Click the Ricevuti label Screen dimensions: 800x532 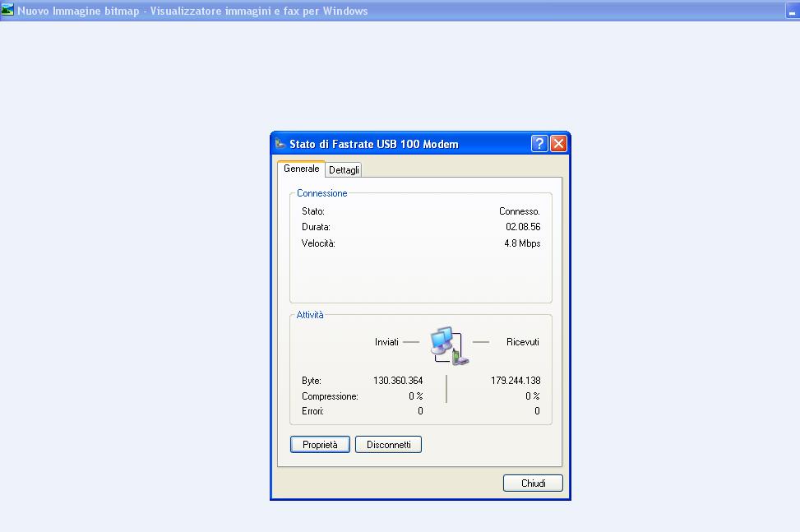[x=522, y=342]
